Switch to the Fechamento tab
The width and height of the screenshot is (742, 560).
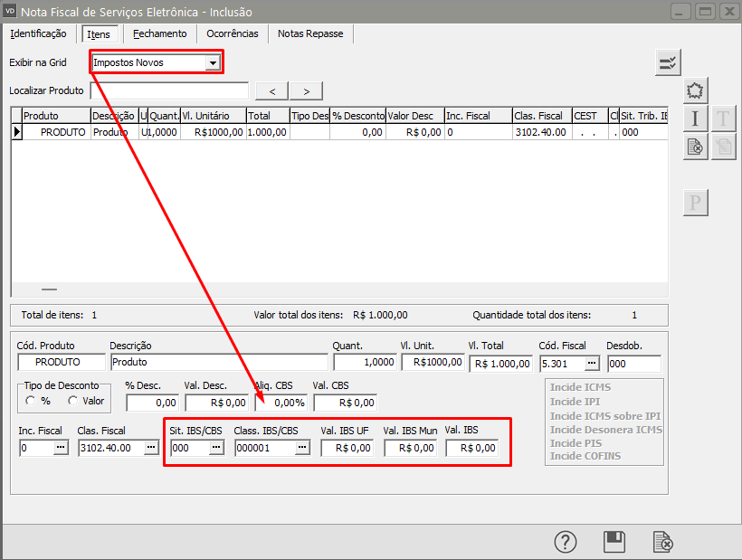pos(159,33)
